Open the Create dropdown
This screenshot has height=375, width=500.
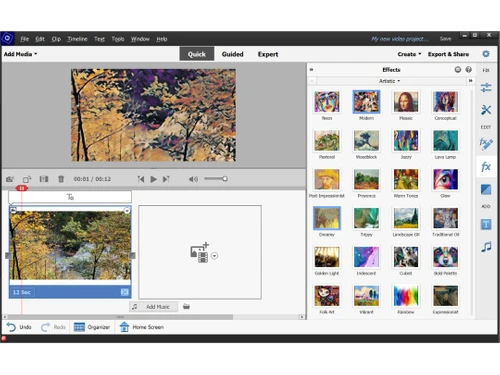click(x=409, y=54)
